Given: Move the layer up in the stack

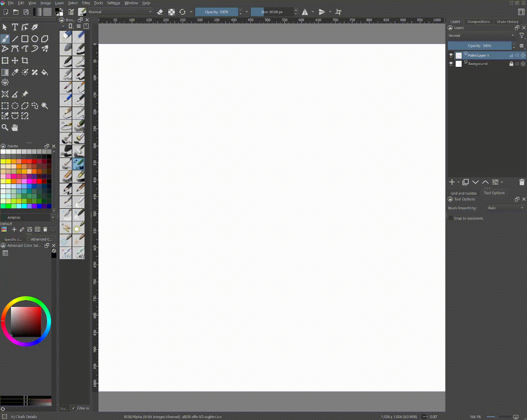Looking at the screenshot, I should pyautogui.click(x=485, y=182).
